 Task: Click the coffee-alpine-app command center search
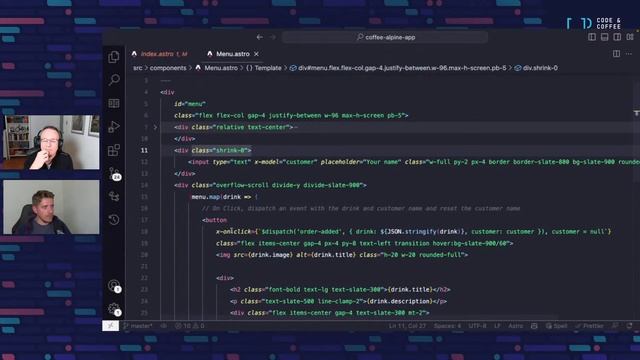[385, 37]
